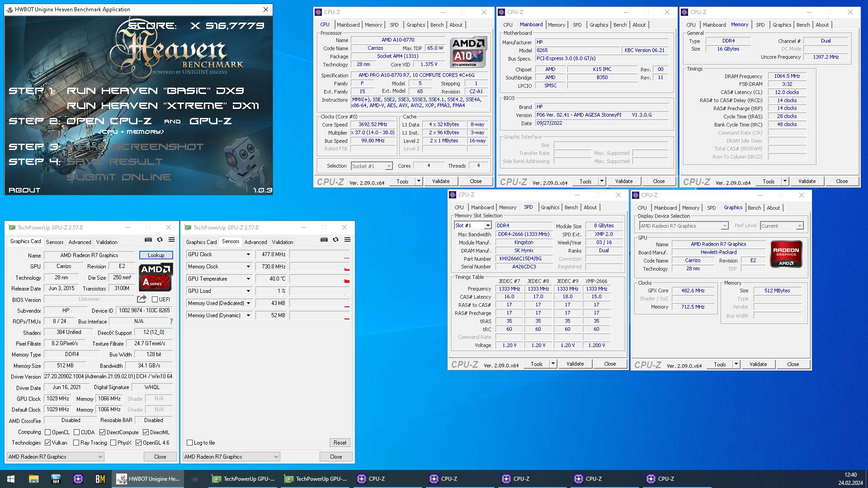The image size is (868, 488).
Task: Click first CPU-Z taskbar item
Action: pos(389,479)
